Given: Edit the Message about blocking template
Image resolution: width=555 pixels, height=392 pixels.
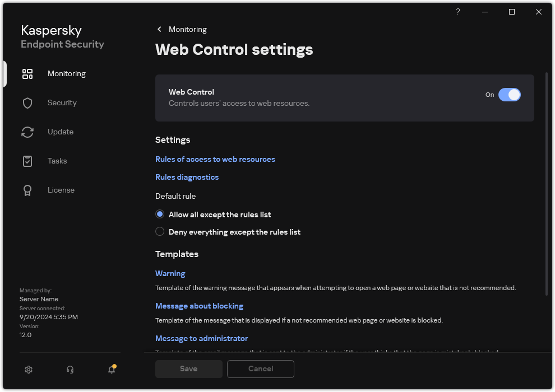Looking at the screenshot, I should [199, 306].
